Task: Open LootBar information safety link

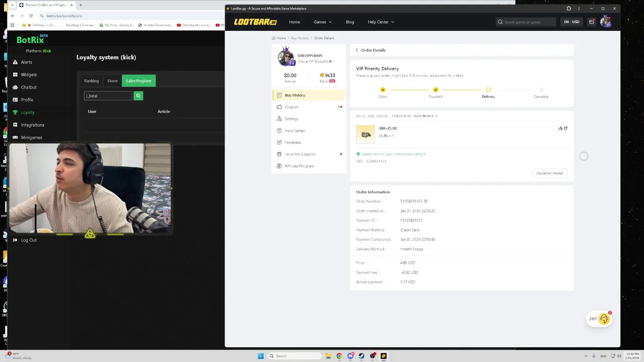Action: coord(392,154)
